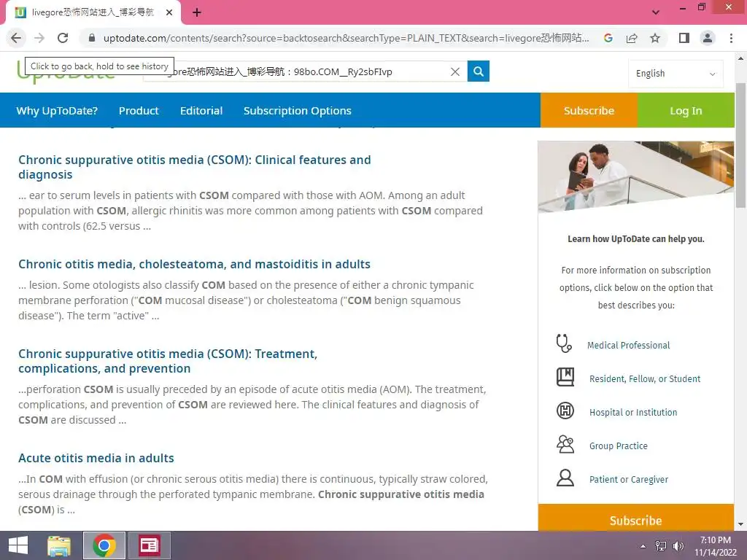This screenshot has width=747, height=560.
Task: Open CSOM Clinical features and diagnosis
Action: [x=194, y=167]
